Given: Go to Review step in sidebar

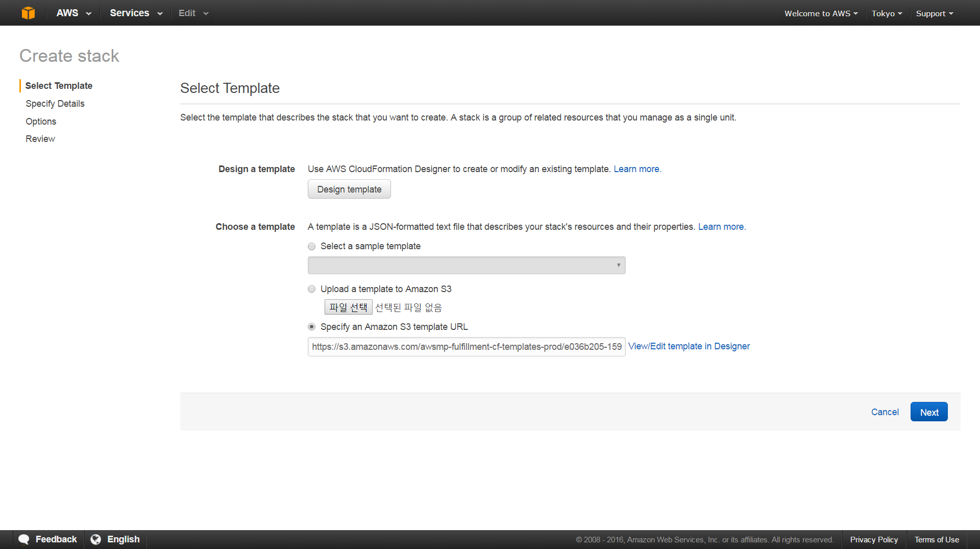Looking at the screenshot, I should 40,139.
